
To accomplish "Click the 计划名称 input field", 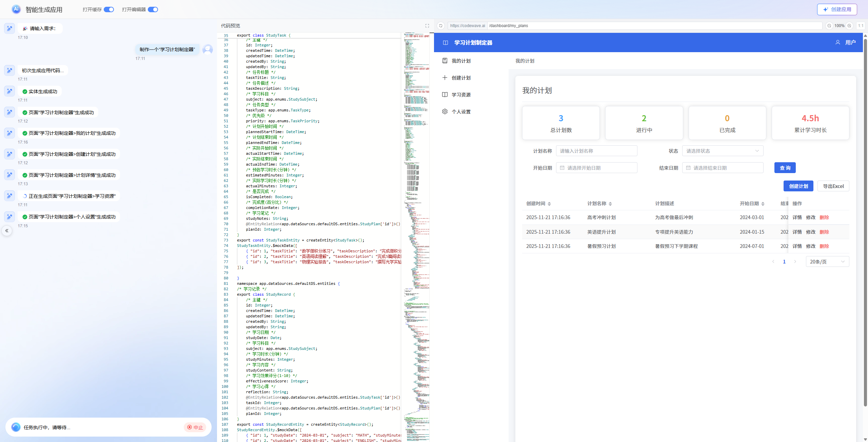I will click(596, 151).
